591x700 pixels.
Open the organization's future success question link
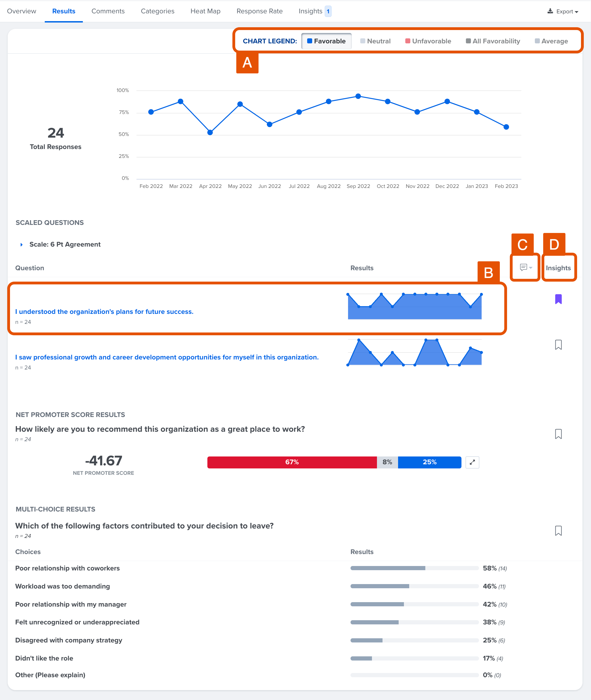104,311
